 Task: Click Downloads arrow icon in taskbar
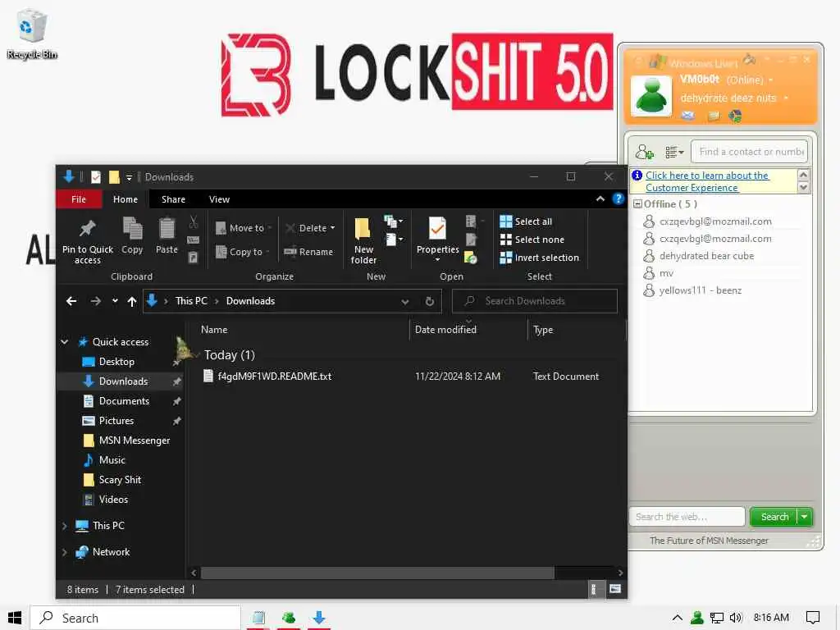click(319, 618)
